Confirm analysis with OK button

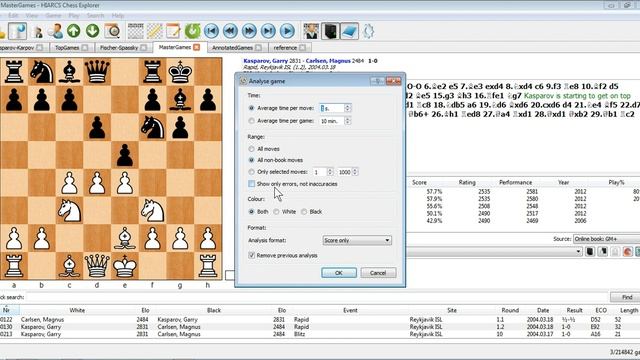click(339, 273)
